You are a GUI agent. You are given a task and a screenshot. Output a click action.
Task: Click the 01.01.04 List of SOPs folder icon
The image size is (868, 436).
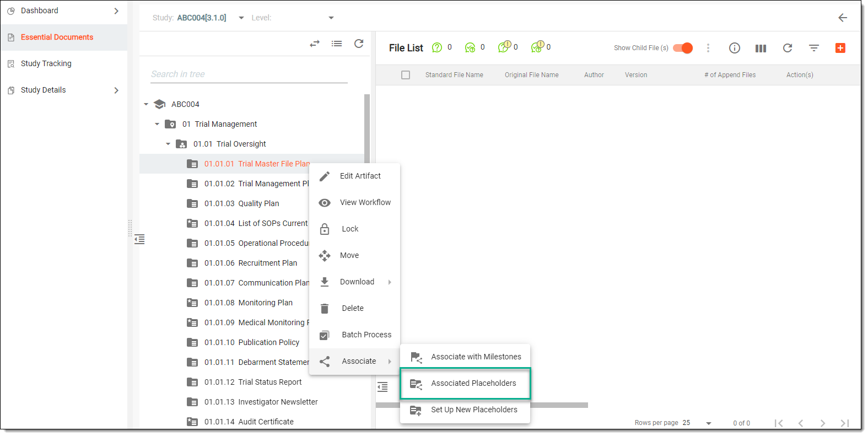(192, 223)
